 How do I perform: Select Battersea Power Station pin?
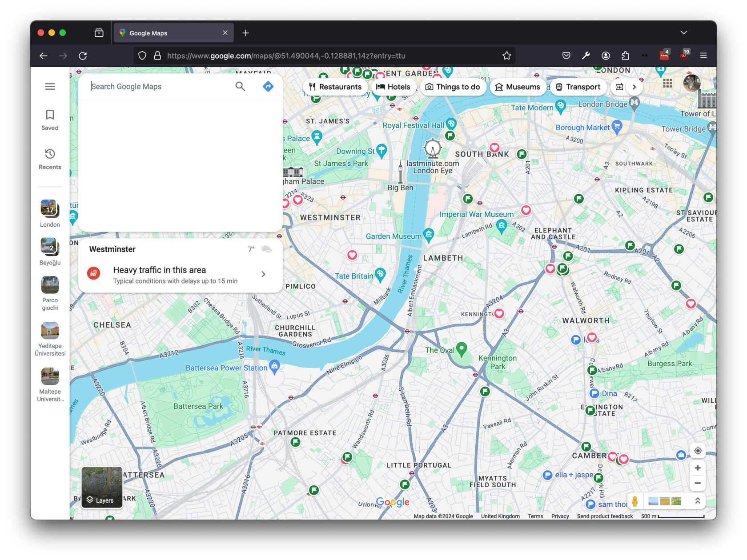275,367
